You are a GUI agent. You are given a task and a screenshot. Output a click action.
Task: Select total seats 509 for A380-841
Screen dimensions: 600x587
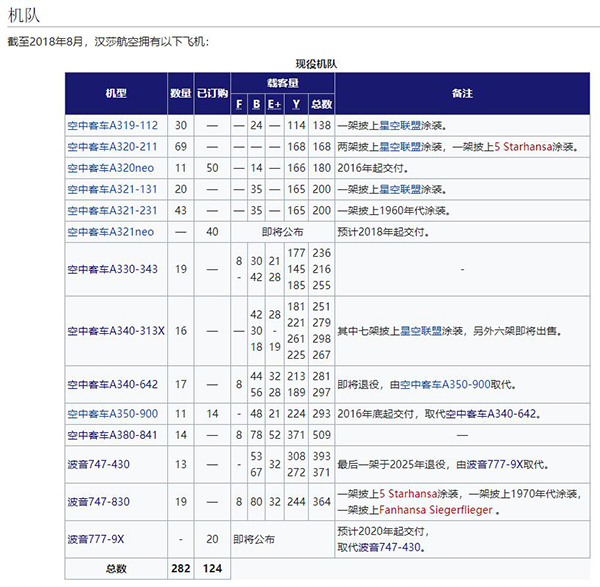pos(321,435)
